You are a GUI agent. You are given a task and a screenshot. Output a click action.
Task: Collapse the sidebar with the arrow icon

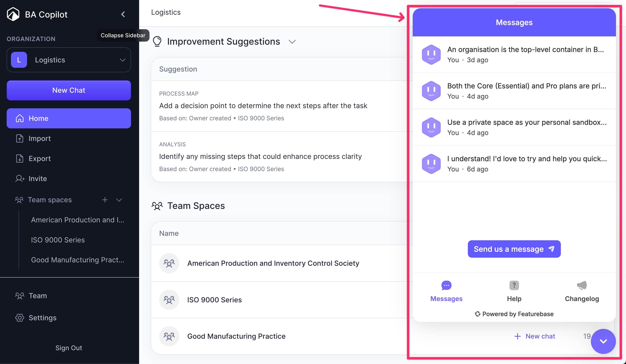(x=123, y=14)
